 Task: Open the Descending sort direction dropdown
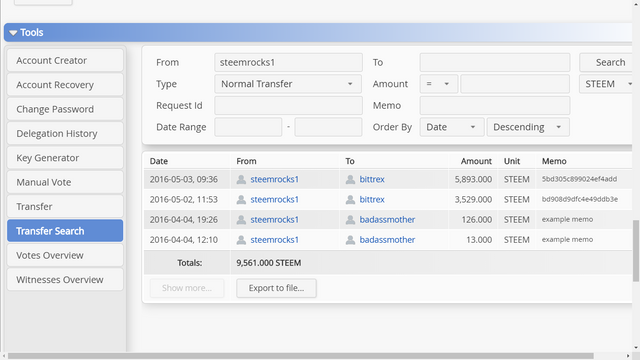pyautogui.click(x=528, y=127)
